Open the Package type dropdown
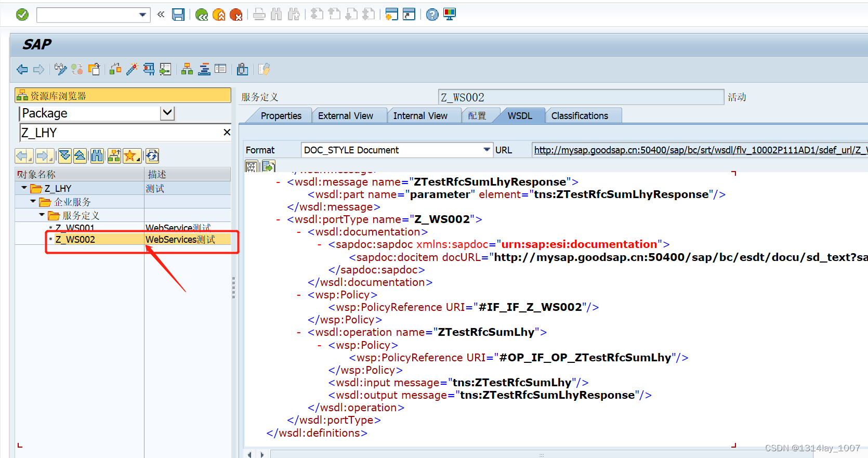This screenshot has height=458, width=868. tap(167, 113)
